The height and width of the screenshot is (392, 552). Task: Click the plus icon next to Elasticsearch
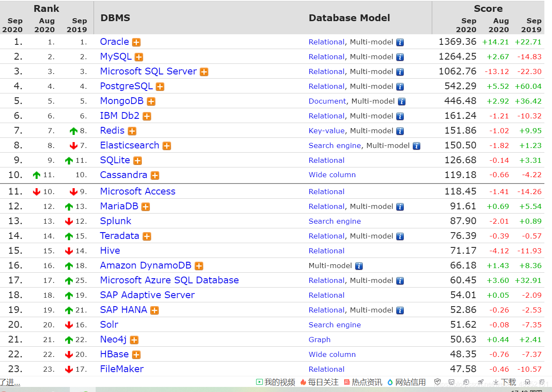(167, 146)
